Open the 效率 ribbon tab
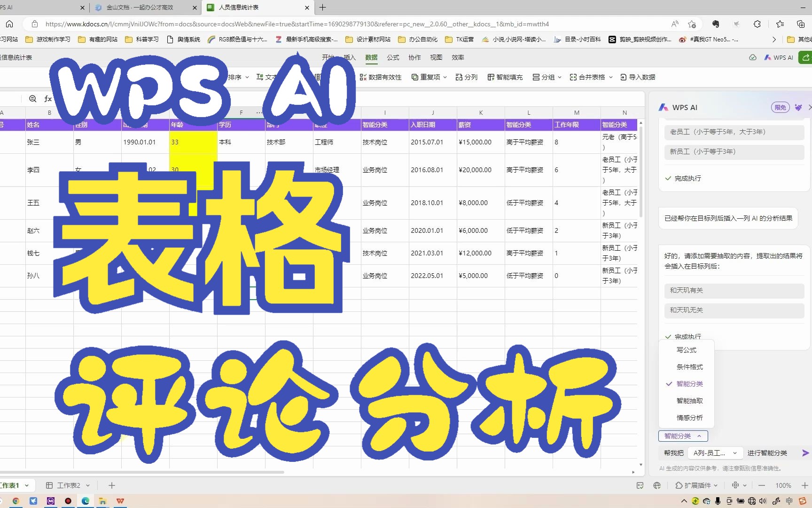Screen dimensions: 812x508 click(x=458, y=57)
